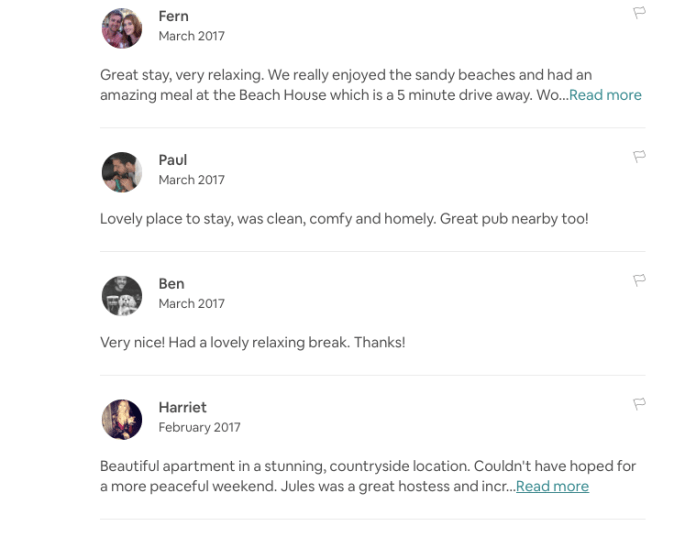Click Ben's "Very nice!" review text

click(x=252, y=342)
